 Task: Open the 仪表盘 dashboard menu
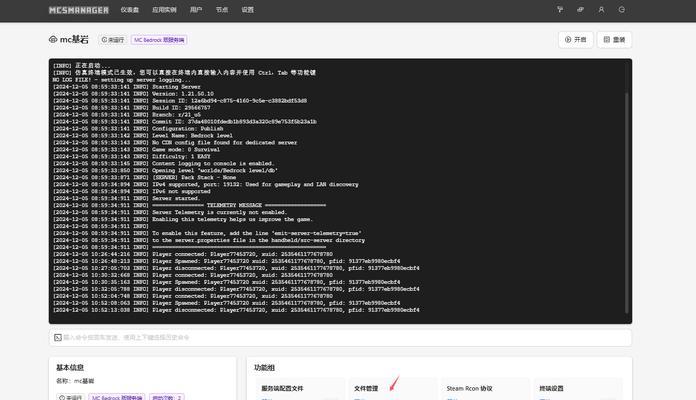pos(130,10)
